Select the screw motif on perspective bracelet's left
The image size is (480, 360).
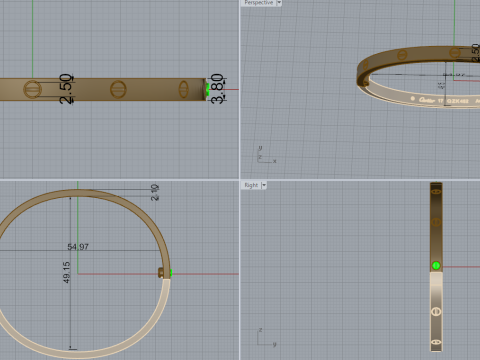(x=366, y=65)
